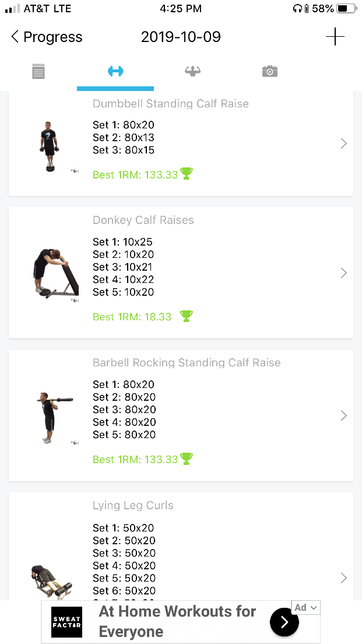Click Barbell Rocking Standing Calf Raise thumbnail
The width and height of the screenshot is (362, 644).
click(52, 415)
